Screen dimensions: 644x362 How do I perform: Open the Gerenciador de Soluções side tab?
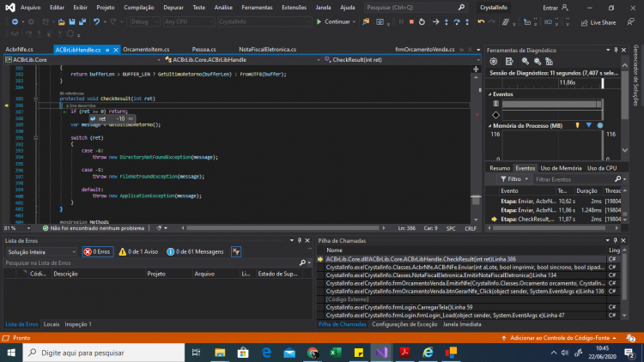[x=635, y=75]
